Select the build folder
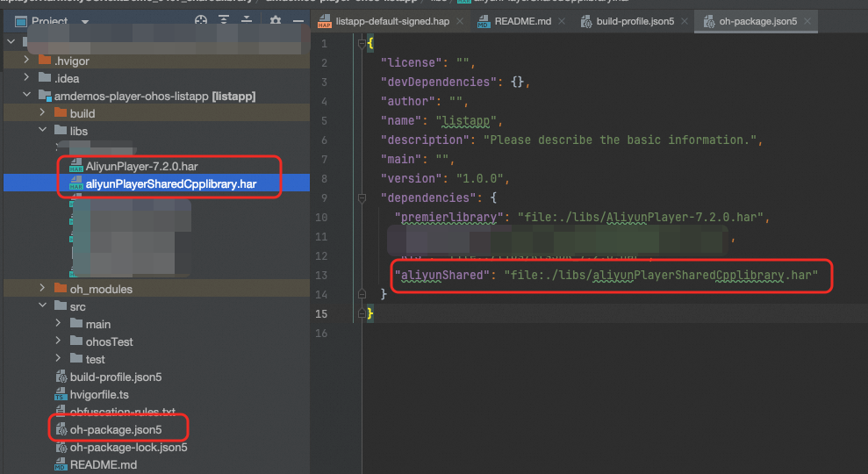The height and width of the screenshot is (474, 868). pos(82,113)
